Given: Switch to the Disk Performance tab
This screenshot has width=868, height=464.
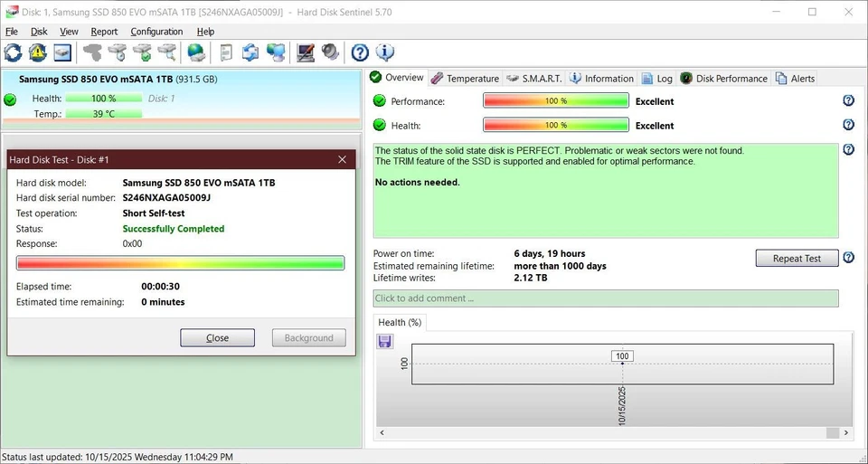Looking at the screenshot, I should click(724, 79).
